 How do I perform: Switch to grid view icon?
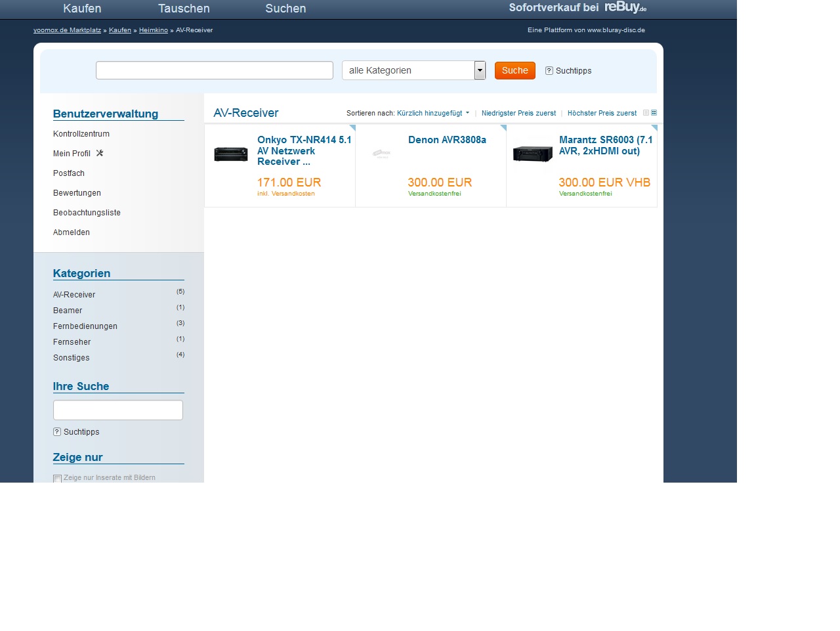(x=654, y=113)
